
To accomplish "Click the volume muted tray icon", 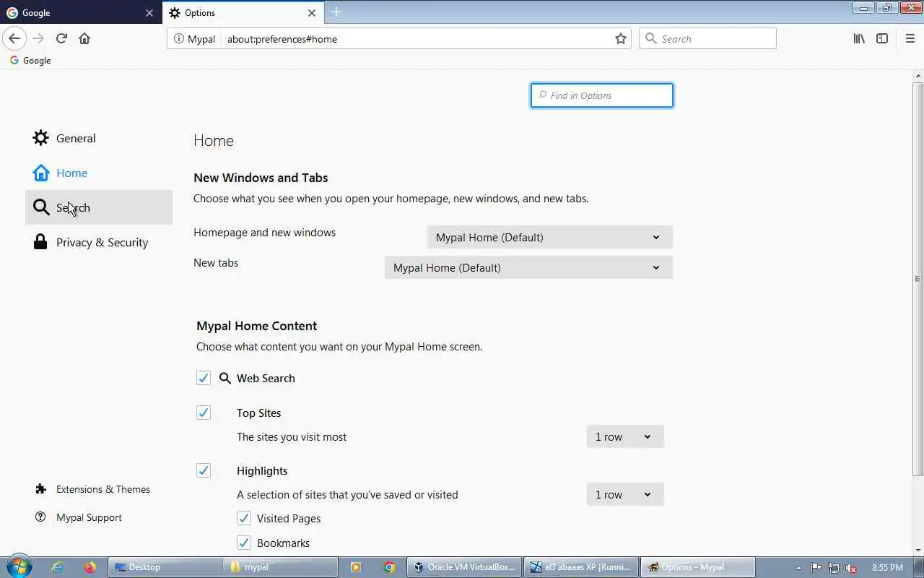I will click(852, 568).
